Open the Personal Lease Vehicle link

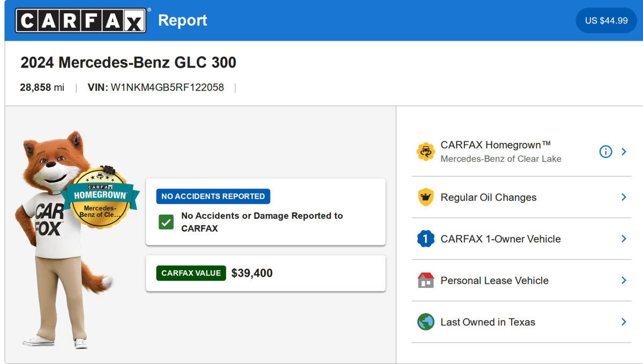coord(495,280)
